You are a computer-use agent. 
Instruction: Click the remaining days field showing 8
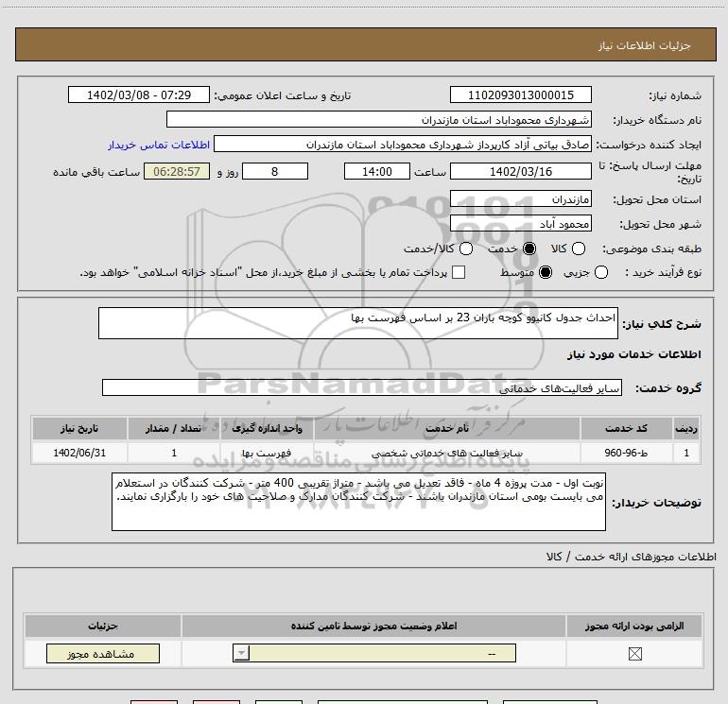tap(275, 171)
